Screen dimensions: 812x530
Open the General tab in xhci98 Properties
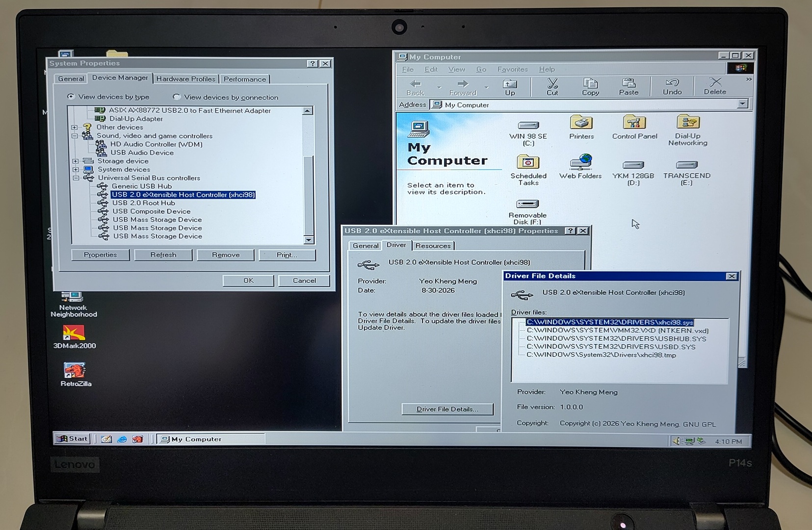pos(366,246)
